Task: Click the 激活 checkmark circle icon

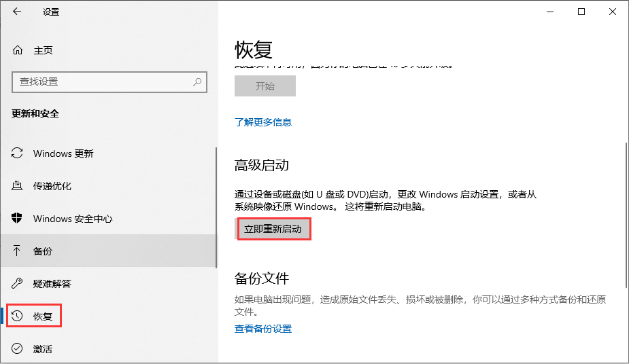Action: [x=17, y=348]
